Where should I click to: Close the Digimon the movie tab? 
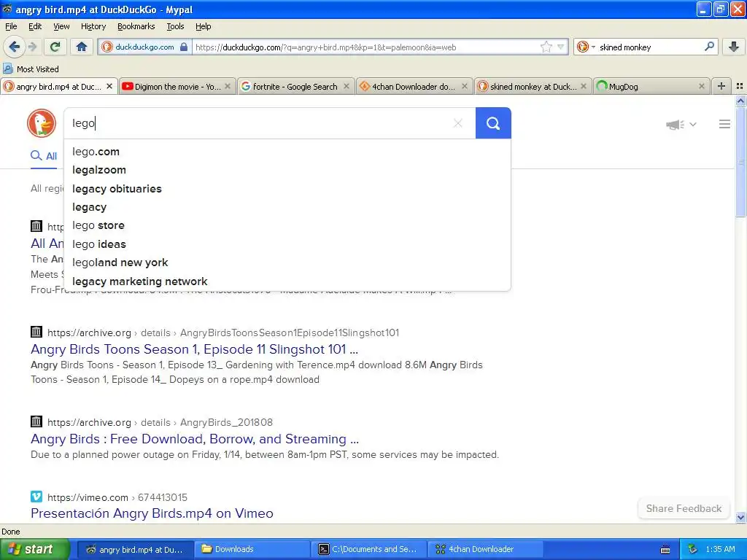coord(228,86)
